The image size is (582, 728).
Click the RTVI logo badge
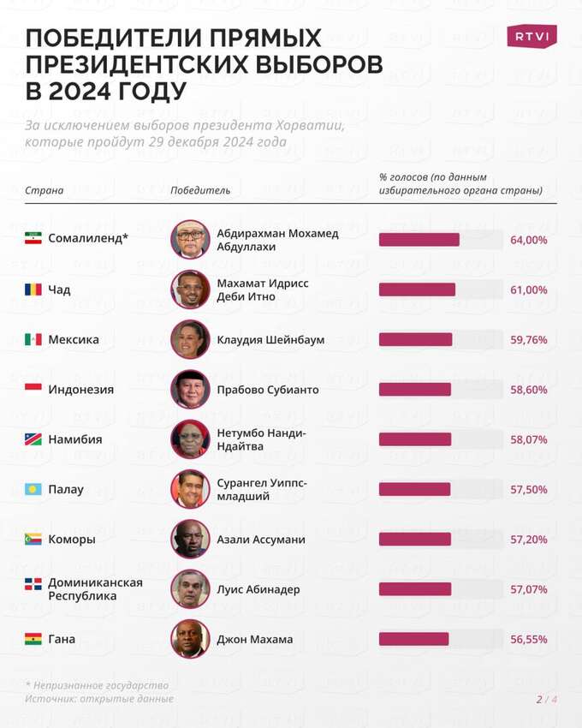(x=532, y=36)
